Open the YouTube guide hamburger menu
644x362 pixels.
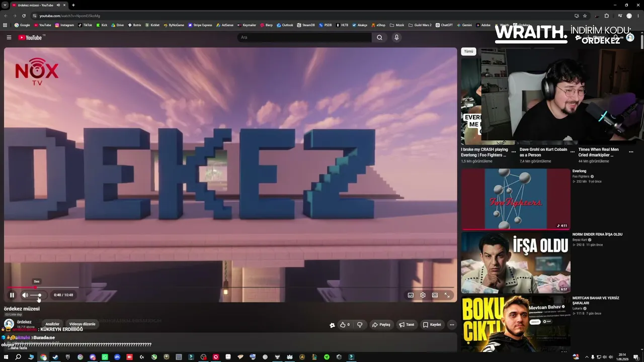click(9, 37)
